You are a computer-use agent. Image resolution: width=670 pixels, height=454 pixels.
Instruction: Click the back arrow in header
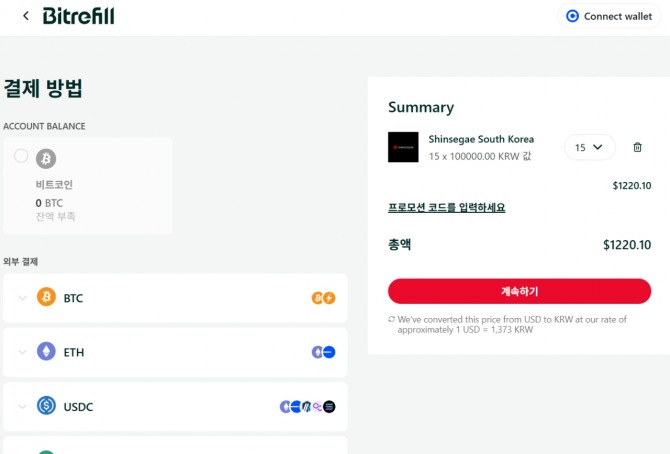coord(25,16)
